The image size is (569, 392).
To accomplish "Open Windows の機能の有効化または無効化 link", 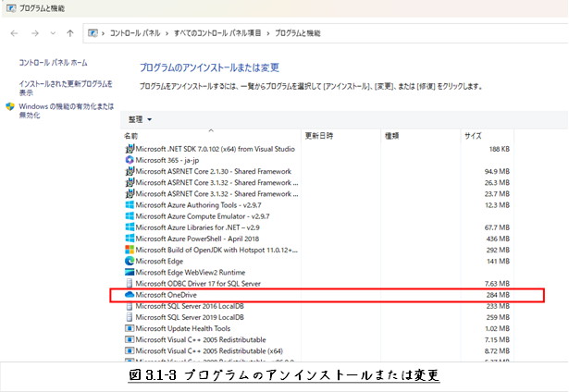I will point(67,111).
